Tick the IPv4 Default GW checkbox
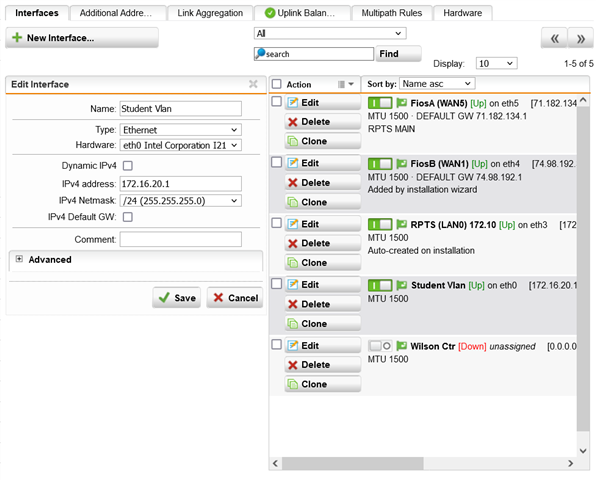The image size is (596, 480). click(128, 217)
